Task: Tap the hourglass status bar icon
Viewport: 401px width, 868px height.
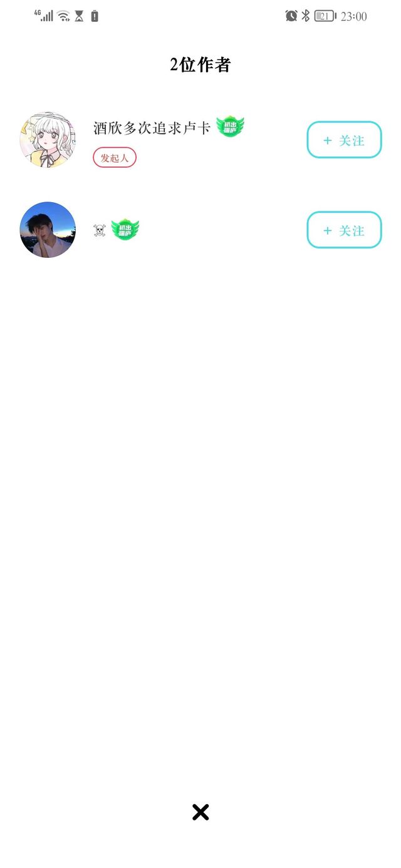Action: (79, 16)
